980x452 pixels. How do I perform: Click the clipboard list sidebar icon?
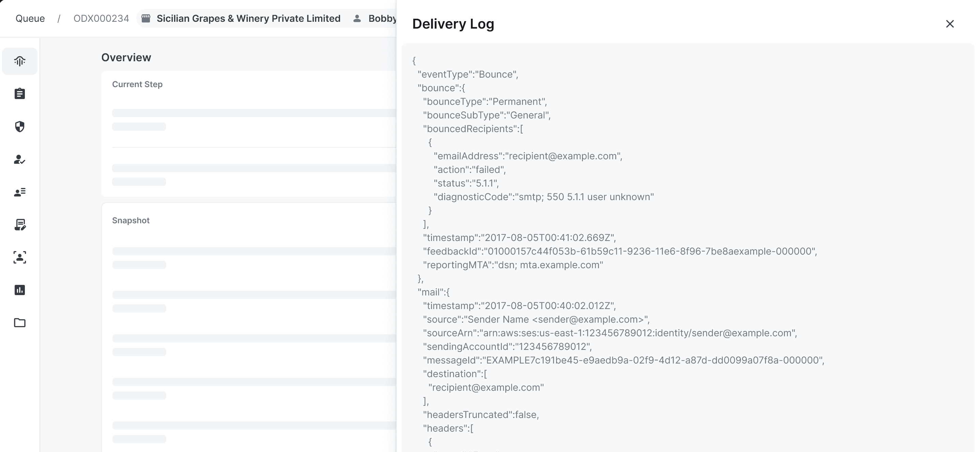click(x=20, y=94)
